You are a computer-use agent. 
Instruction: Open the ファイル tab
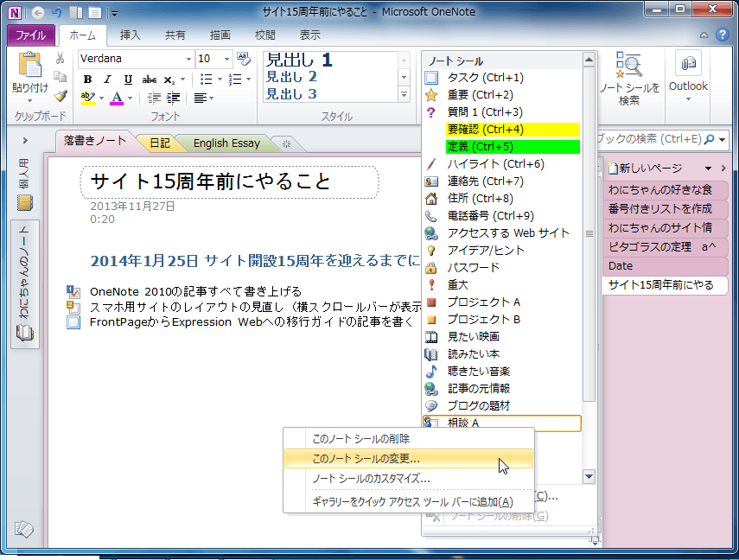pyautogui.click(x=31, y=35)
